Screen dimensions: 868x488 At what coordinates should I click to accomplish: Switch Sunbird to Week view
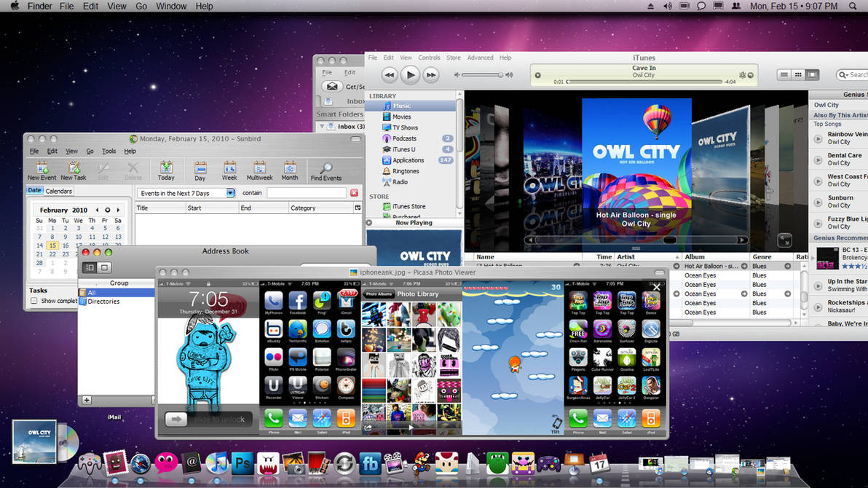coord(229,170)
